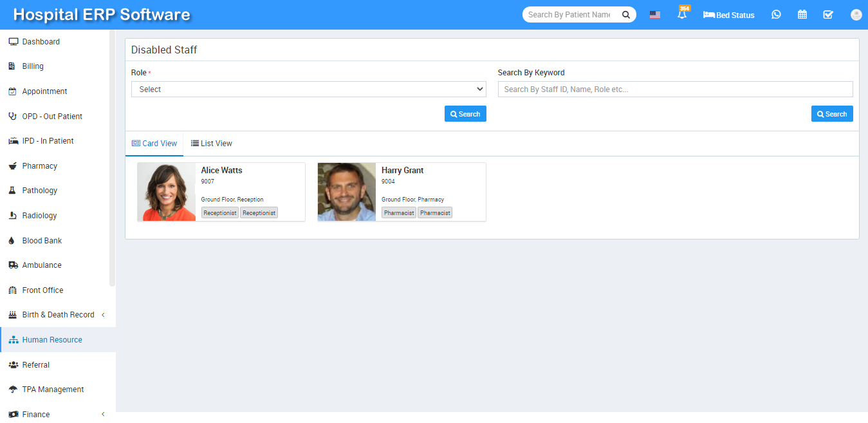Click the magnifier icon in patient search
The height and width of the screenshot is (423, 868).
click(x=625, y=15)
